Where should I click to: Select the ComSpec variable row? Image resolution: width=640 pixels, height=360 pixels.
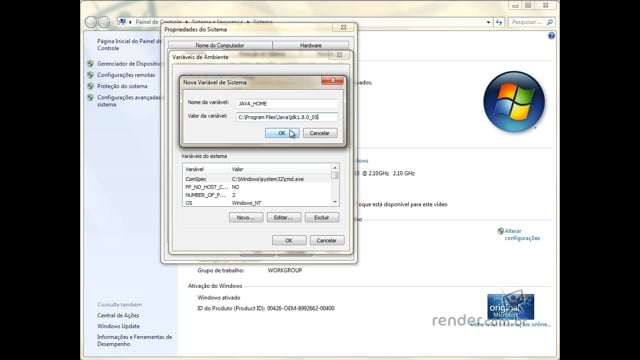tap(257, 179)
